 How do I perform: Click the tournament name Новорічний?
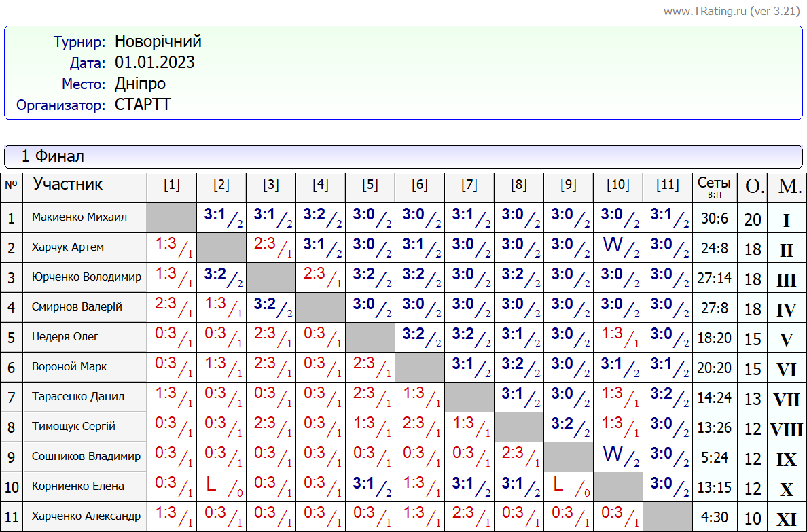(158, 42)
